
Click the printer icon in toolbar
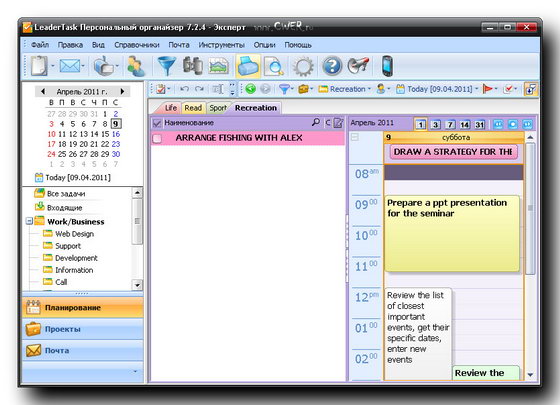pos(248,66)
